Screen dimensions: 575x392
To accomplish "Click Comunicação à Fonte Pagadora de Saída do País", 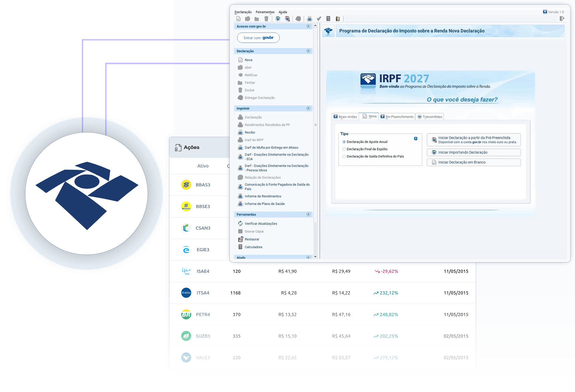I will [x=274, y=187].
